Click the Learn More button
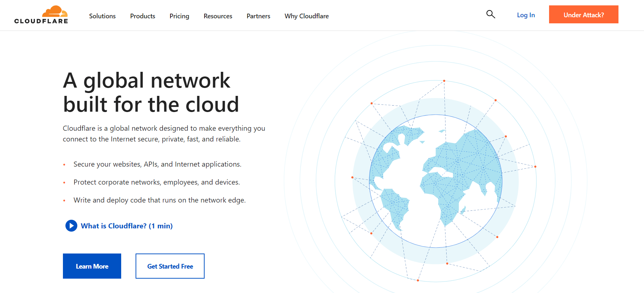This screenshot has width=644, height=293. (92, 266)
